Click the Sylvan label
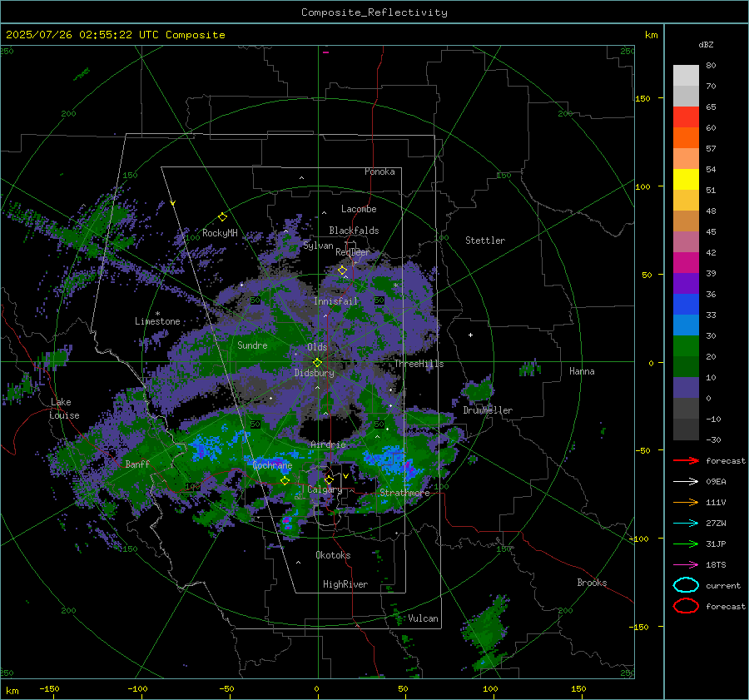The height and width of the screenshot is (700, 749). tap(318, 246)
